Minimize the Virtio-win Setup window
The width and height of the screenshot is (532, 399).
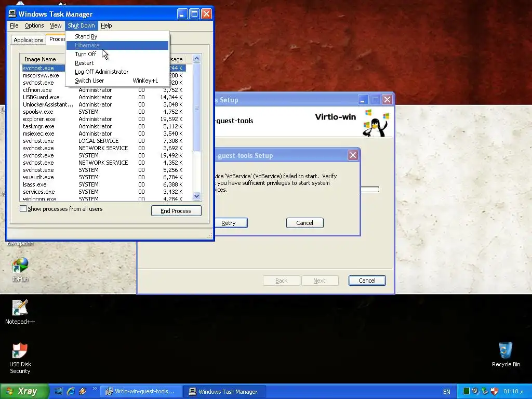coord(363,100)
